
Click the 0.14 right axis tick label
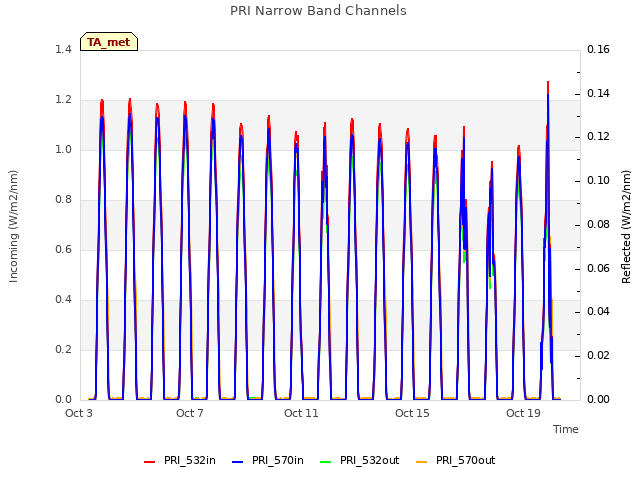click(x=598, y=93)
